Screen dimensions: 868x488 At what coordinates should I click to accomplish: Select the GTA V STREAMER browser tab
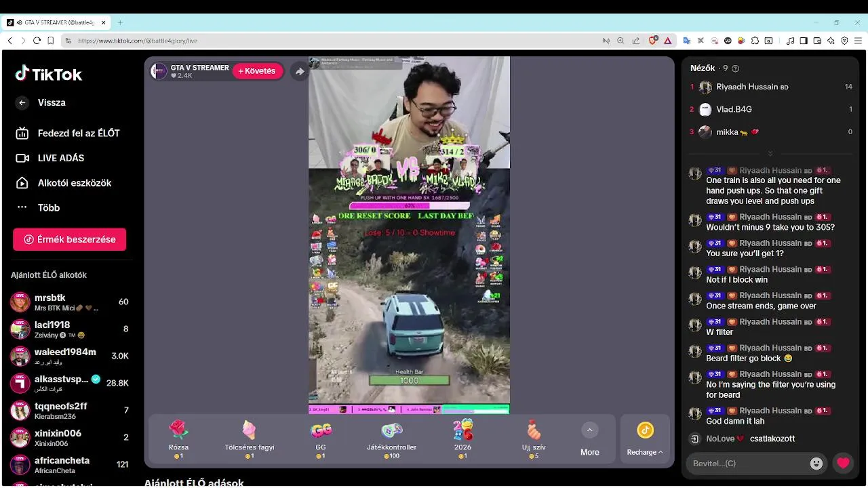click(x=58, y=22)
